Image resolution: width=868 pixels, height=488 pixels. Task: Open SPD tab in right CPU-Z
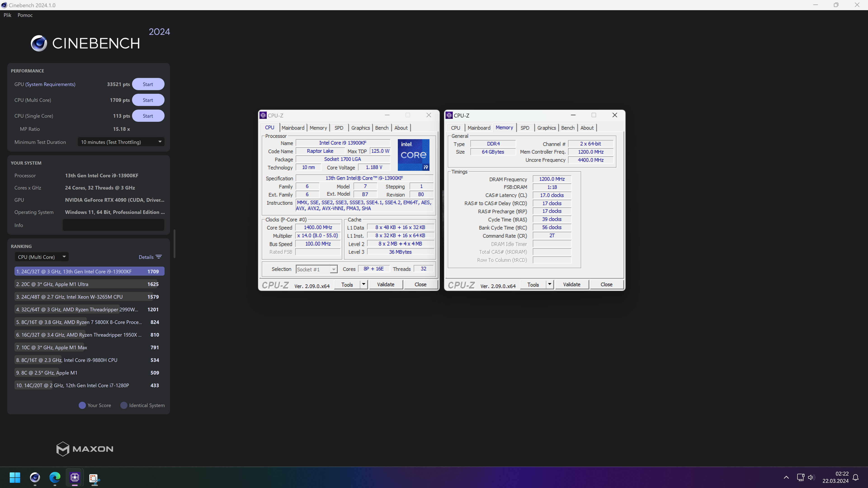point(525,128)
